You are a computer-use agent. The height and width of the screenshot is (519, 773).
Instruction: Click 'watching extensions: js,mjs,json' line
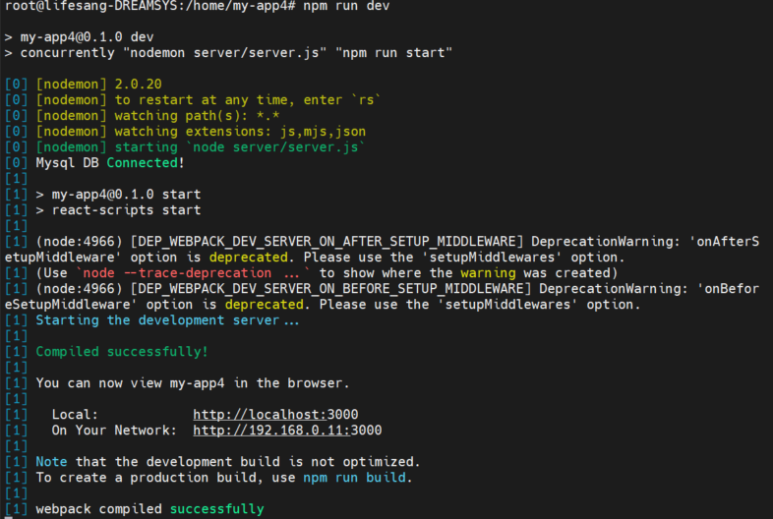pyautogui.click(x=240, y=132)
